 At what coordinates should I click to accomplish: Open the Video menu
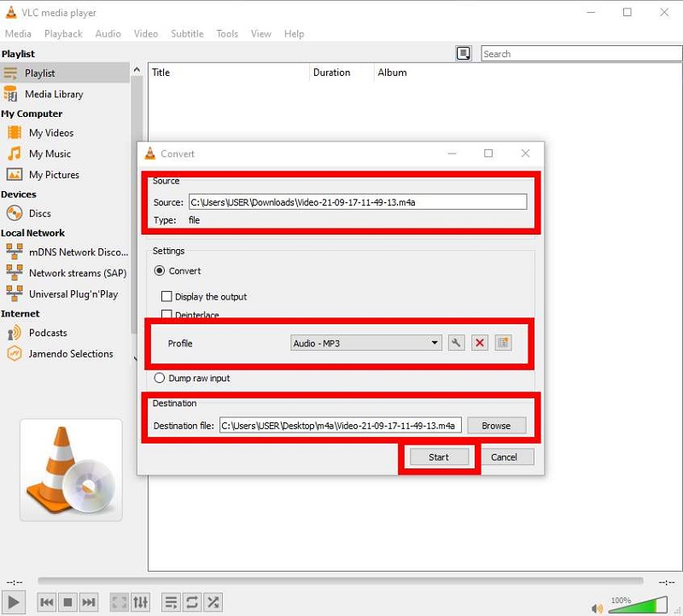click(146, 33)
